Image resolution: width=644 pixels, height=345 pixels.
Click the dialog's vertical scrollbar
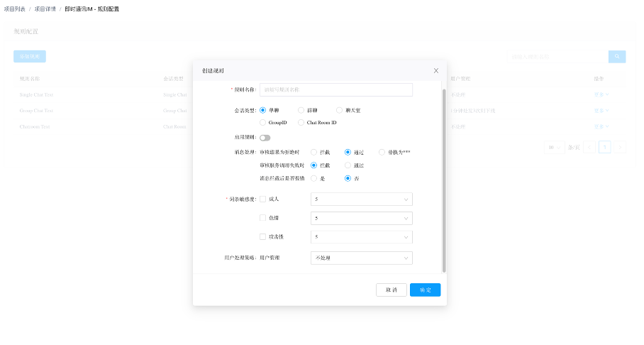click(444, 177)
